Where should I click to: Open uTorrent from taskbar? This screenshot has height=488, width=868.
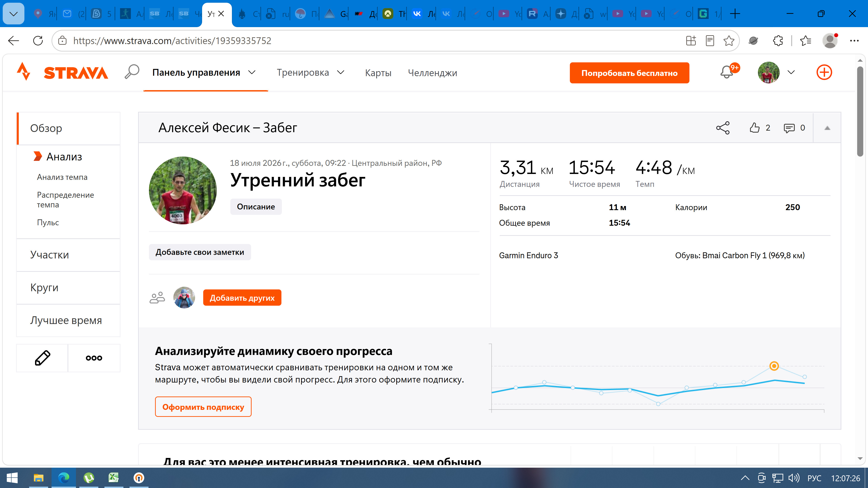(89, 478)
